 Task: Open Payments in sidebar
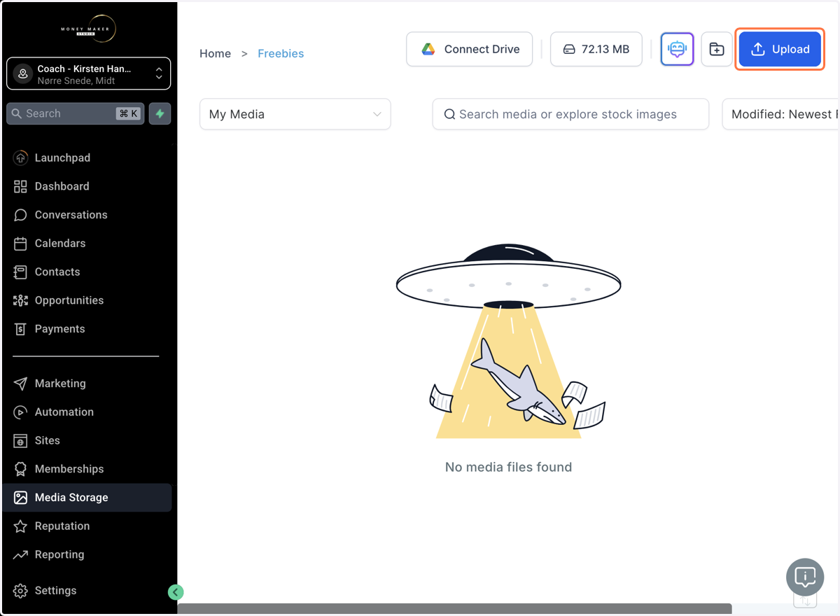(87, 329)
